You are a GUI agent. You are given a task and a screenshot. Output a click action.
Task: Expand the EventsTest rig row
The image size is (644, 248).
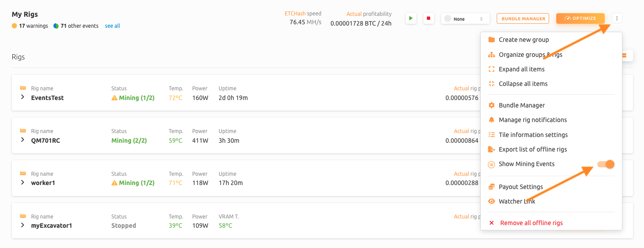[22, 97]
